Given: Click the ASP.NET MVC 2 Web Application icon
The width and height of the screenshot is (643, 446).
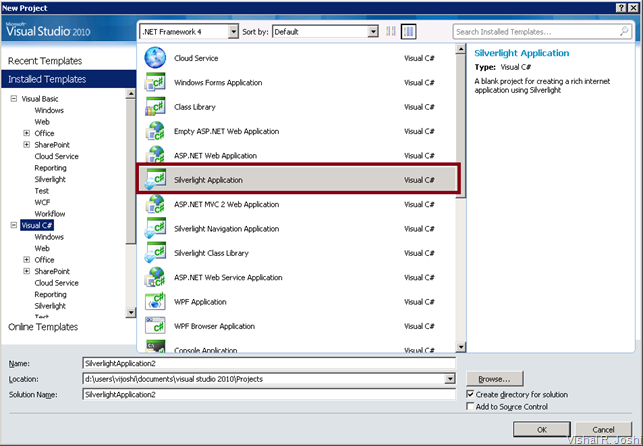Looking at the screenshot, I should 155,204.
